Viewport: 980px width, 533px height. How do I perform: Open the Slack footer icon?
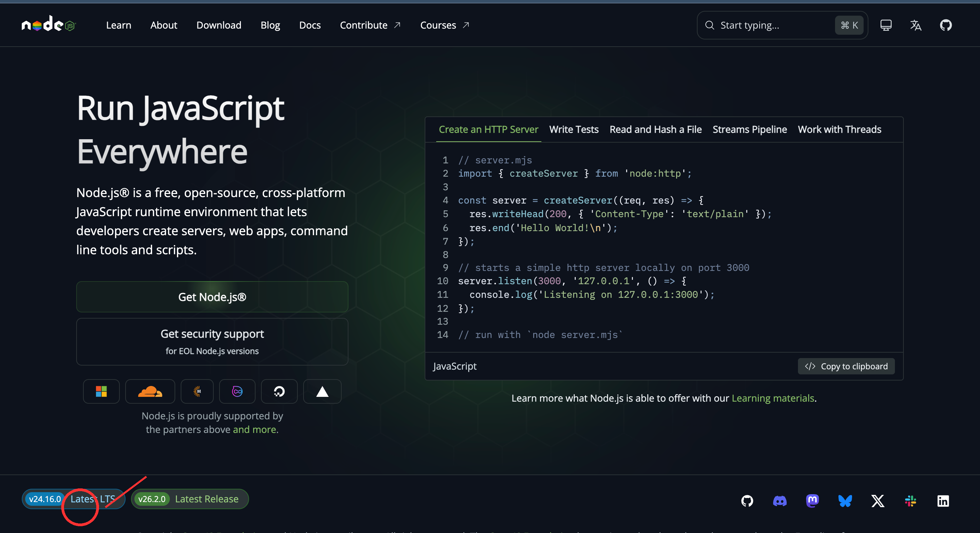point(910,501)
